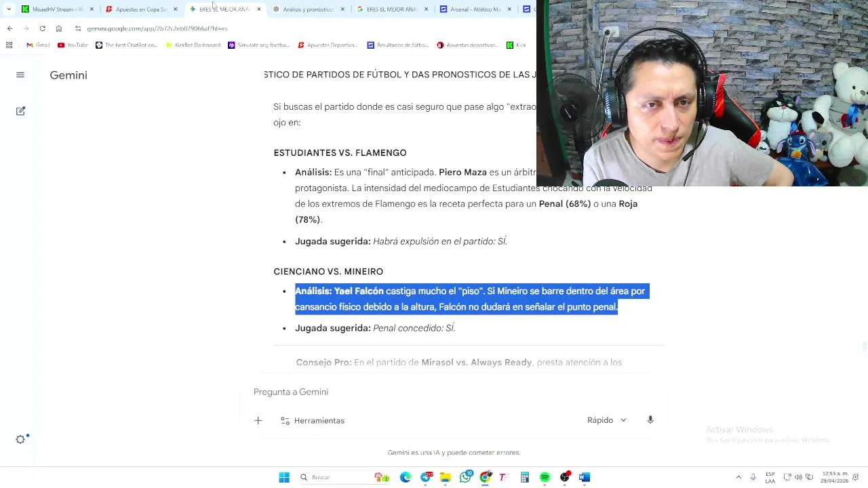Go forward in browser history
This screenshot has width=868, height=488.
[26, 28]
